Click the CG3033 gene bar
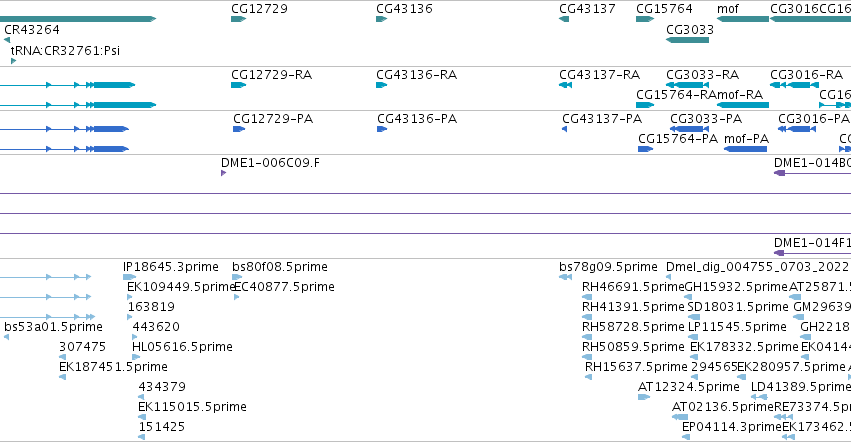Screen dimensions: 851x442 click(687, 40)
